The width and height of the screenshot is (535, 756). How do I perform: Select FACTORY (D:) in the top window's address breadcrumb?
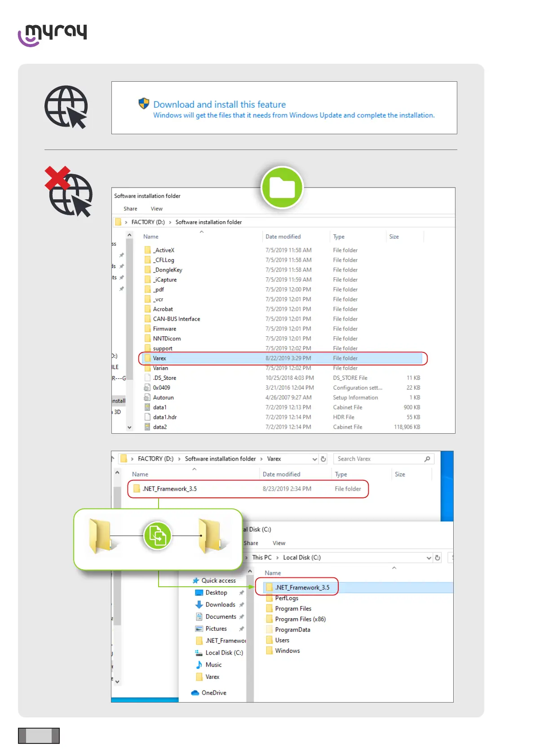click(x=148, y=222)
